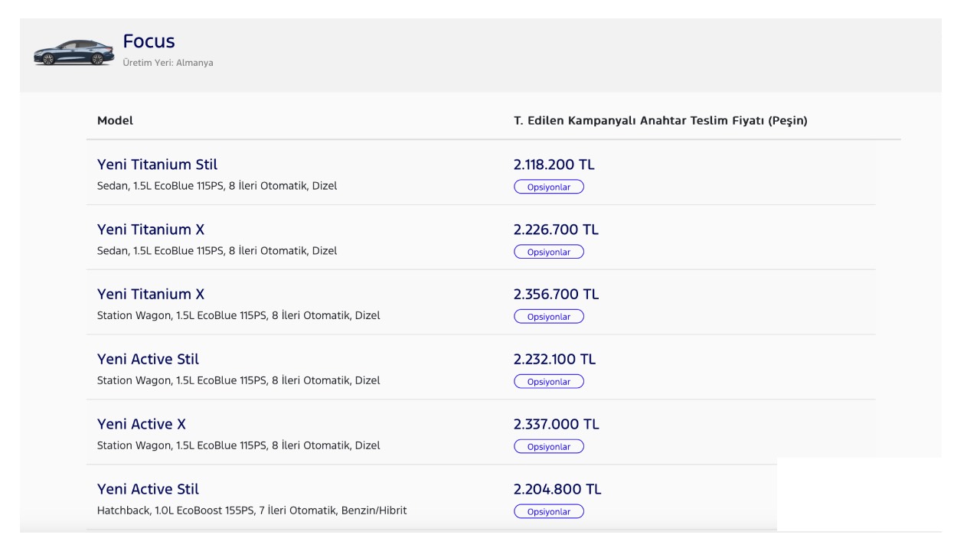This screenshot has width=980, height=551.
Task: Click the Station Wagon spec line under the 2.232.100 TL Active Stil
Action: (x=238, y=381)
